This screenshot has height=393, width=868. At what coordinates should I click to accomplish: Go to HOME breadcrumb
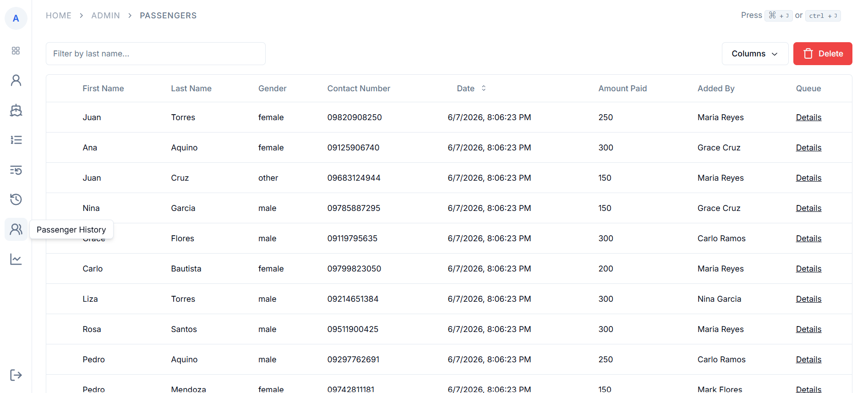tap(59, 16)
